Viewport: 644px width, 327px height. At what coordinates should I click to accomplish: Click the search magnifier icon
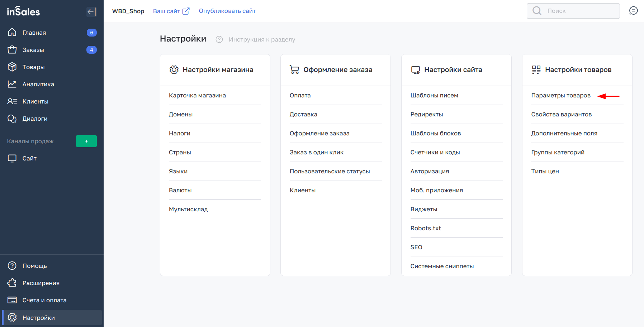coord(537,11)
